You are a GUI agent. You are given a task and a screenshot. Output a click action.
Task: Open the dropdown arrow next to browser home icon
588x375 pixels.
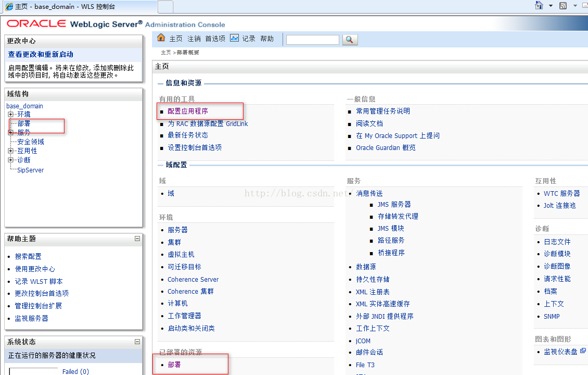[551, 6]
